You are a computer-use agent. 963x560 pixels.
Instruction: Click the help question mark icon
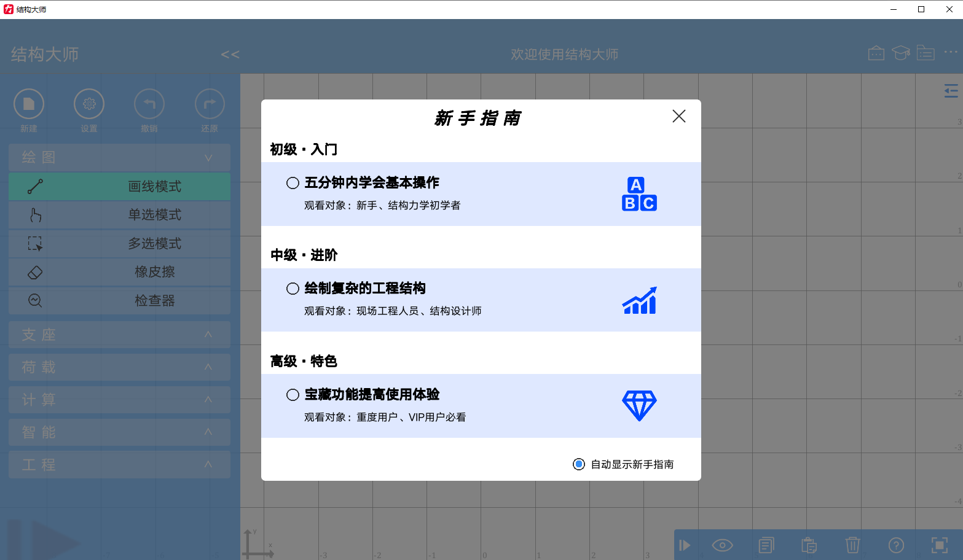tap(895, 545)
